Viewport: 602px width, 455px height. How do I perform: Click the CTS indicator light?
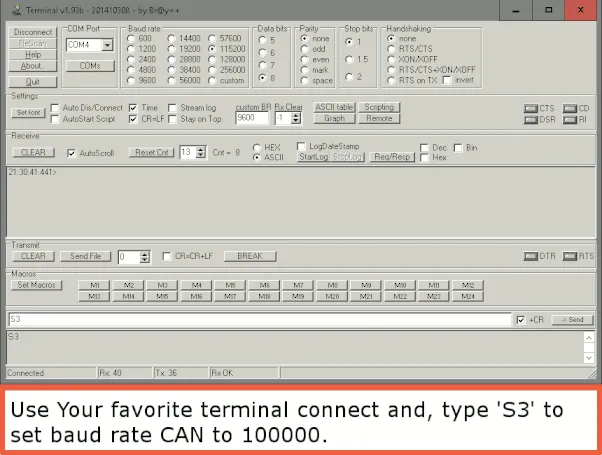click(x=531, y=109)
